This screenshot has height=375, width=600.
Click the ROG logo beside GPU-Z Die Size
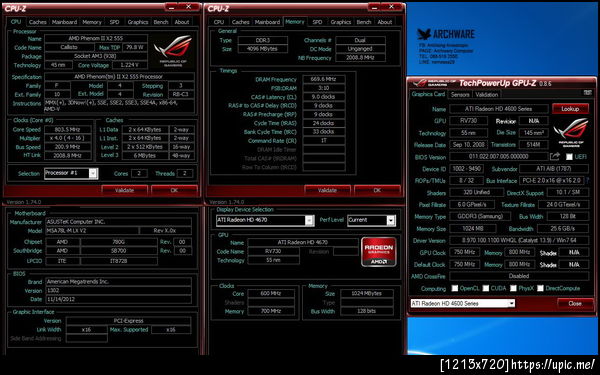click(571, 132)
